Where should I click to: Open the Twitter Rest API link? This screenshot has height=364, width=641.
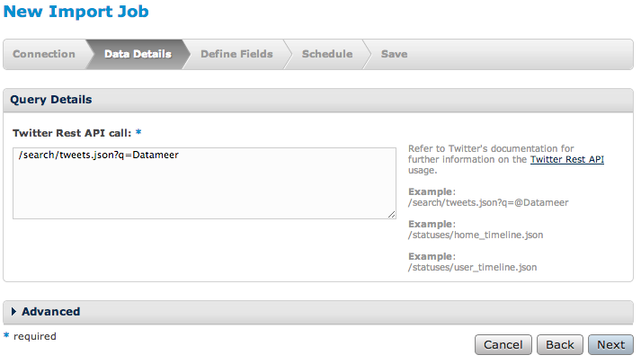coord(567,159)
